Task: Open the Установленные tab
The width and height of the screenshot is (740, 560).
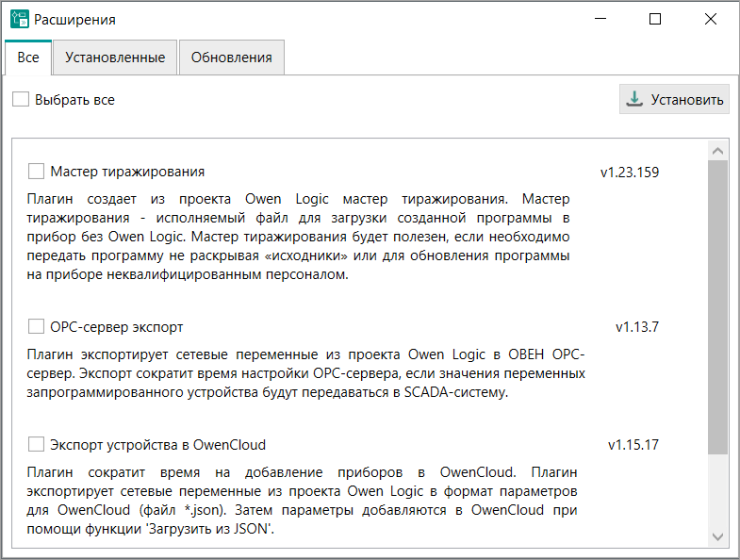Action: [115, 58]
